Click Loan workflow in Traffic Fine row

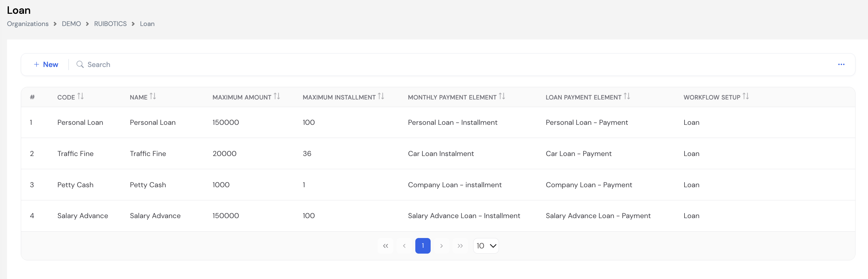[x=692, y=154]
